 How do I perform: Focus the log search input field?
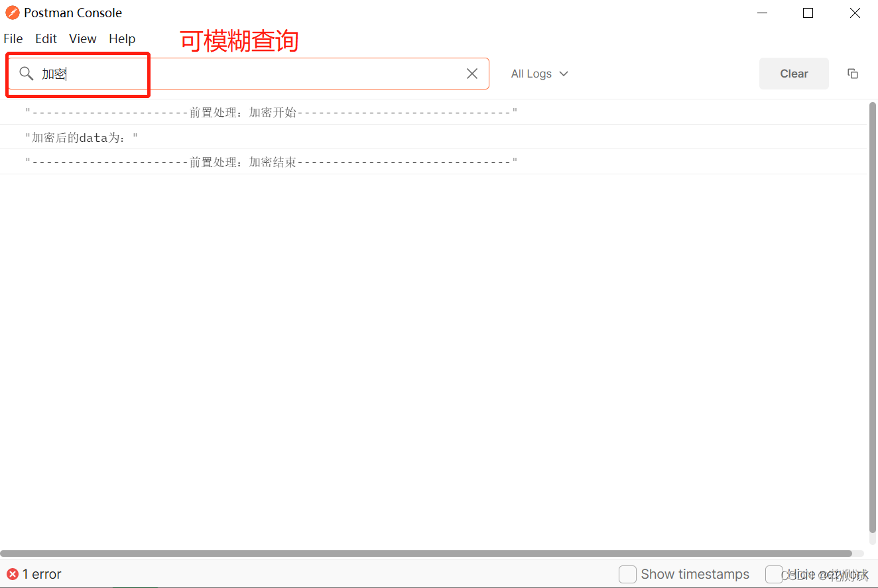pyautogui.click(x=249, y=74)
